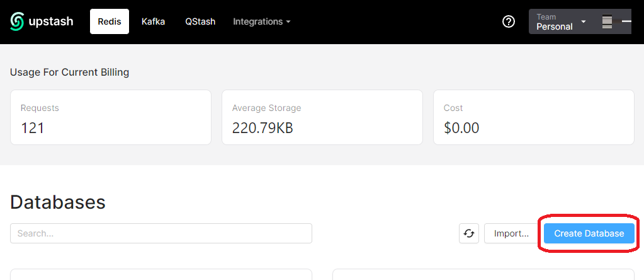This screenshot has width=644, height=280.
Task: Click the upstash brand name text
Action: tap(51, 21)
